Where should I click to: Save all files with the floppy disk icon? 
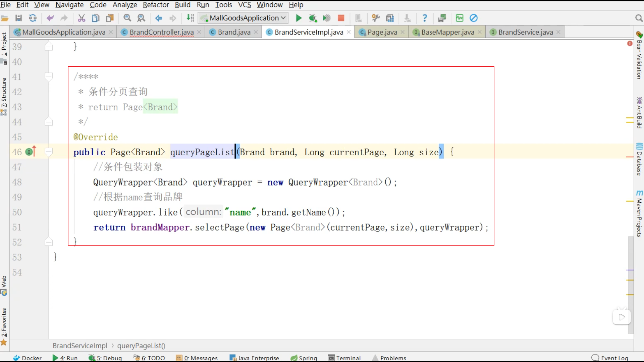coord(19,18)
